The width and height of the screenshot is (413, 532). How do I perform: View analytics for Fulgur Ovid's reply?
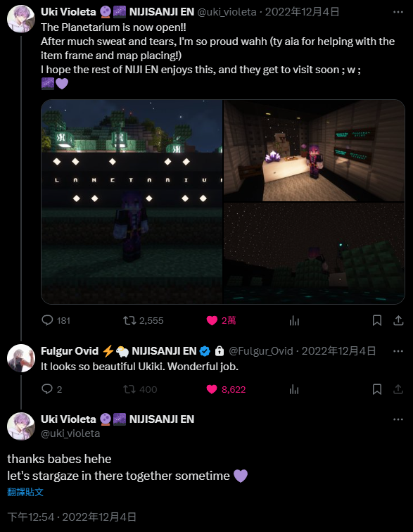(x=294, y=389)
